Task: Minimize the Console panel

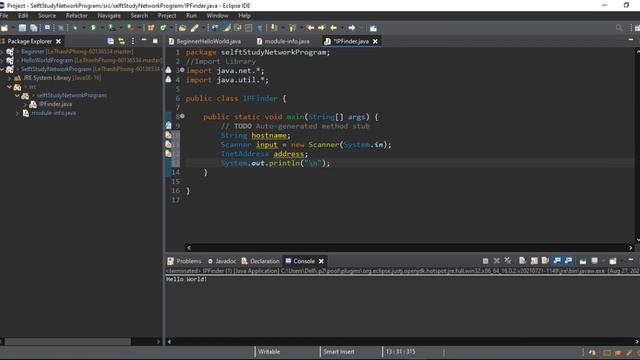Action: pos(631,260)
